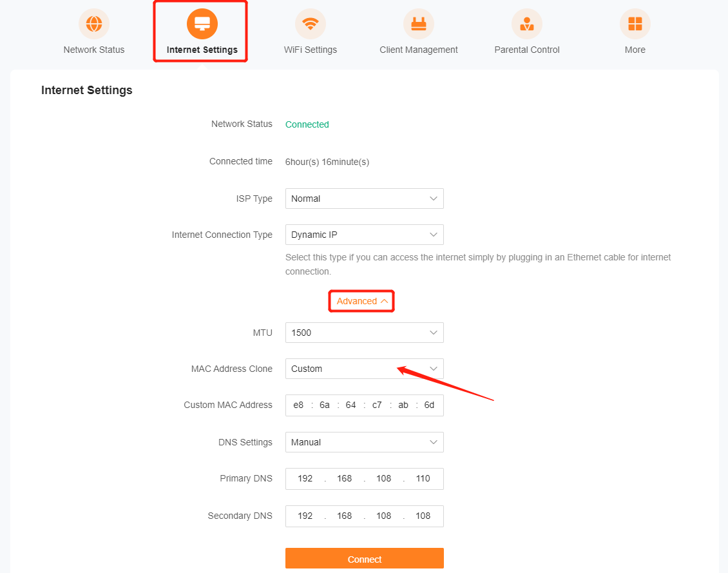
Task: Open the DNS Settings dropdown
Action: coord(364,442)
